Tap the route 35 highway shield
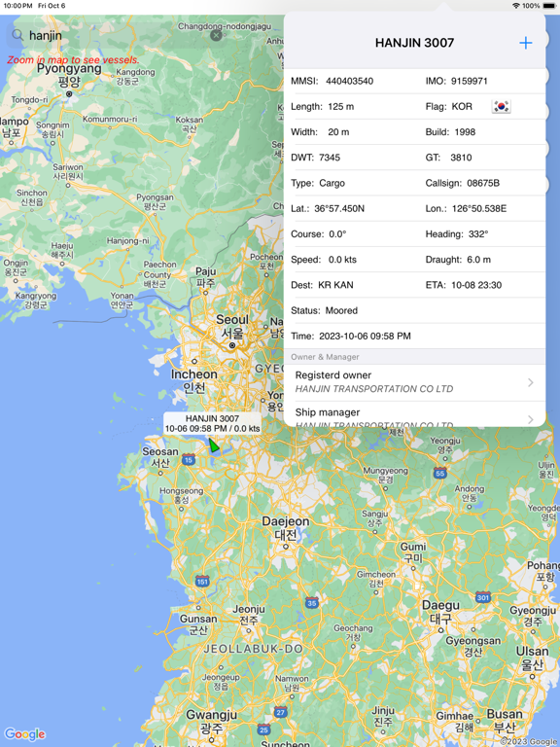Image resolution: width=560 pixels, height=747 pixels. click(312, 603)
